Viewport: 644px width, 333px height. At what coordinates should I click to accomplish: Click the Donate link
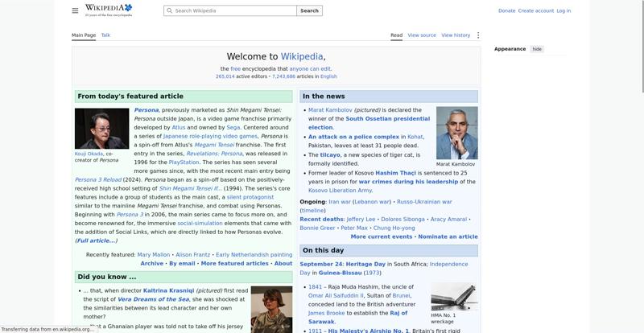[x=506, y=10]
